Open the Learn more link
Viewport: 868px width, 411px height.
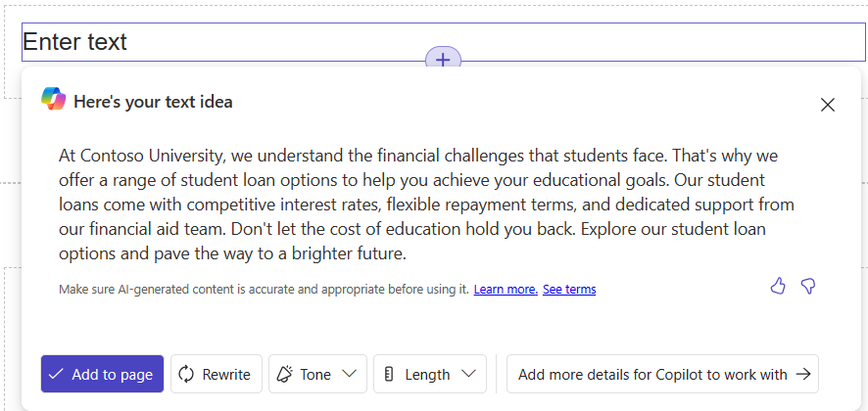pyautogui.click(x=506, y=290)
